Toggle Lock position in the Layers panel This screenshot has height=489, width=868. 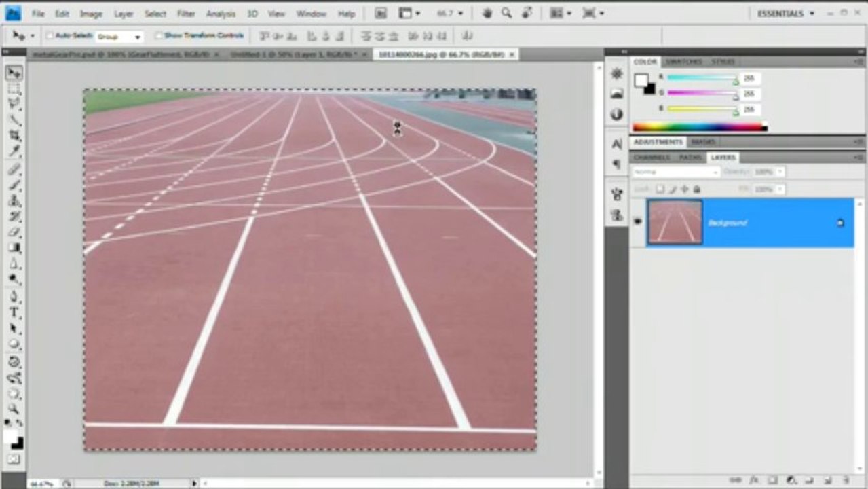point(684,189)
